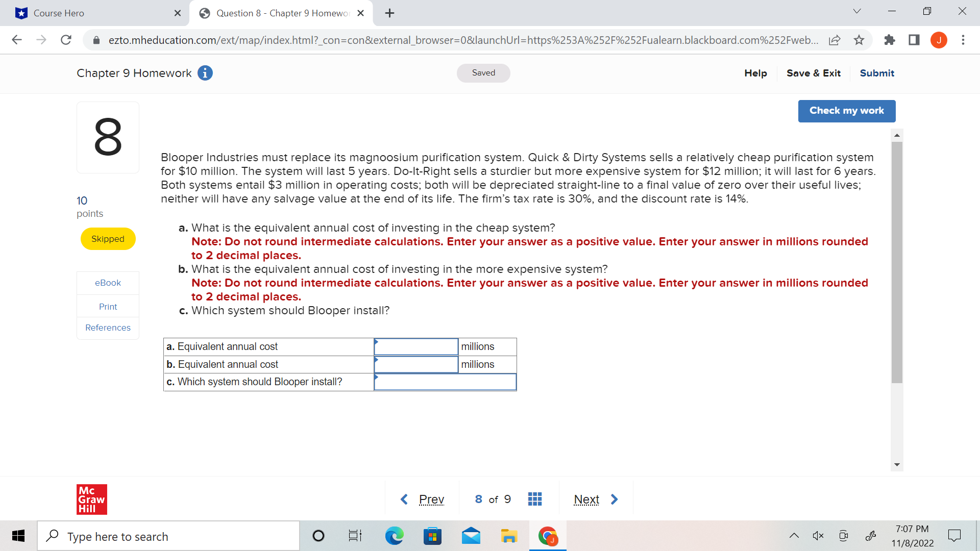The width and height of the screenshot is (980, 551).
Task: Open Chrome three-dot menu
Action: pyautogui.click(x=963, y=40)
